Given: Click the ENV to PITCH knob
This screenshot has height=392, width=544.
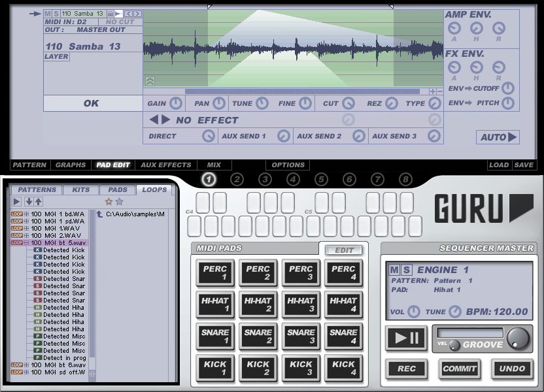Looking at the screenshot, I should [508, 103].
